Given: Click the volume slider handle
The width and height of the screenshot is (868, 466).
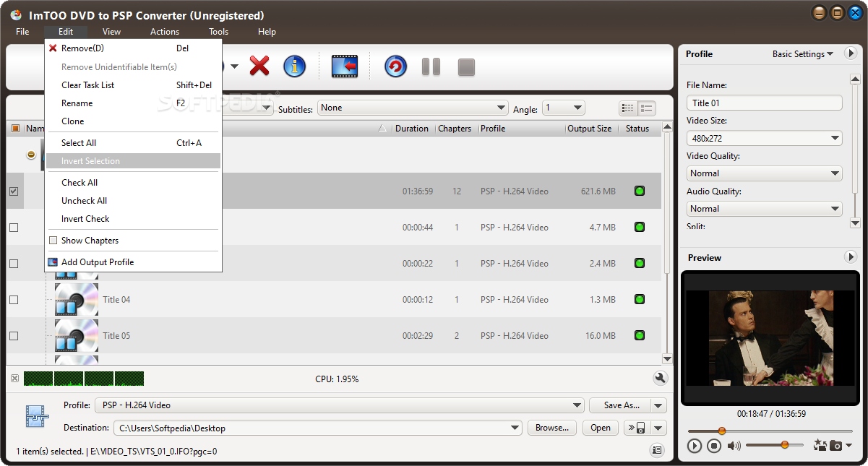Looking at the screenshot, I should click(x=785, y=445).
